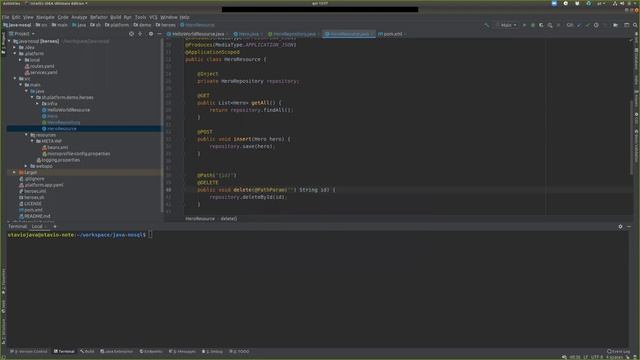This screenshot has height=360, width=640.
Task: Switch to pom.xml editor tab
Action: (392, 34)
